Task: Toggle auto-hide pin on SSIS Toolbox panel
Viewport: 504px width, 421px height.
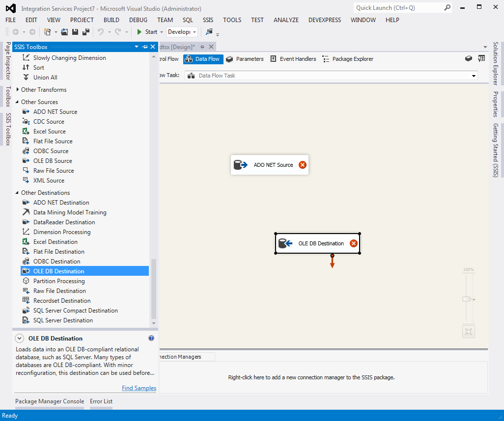Action: [x=145, y=47]
